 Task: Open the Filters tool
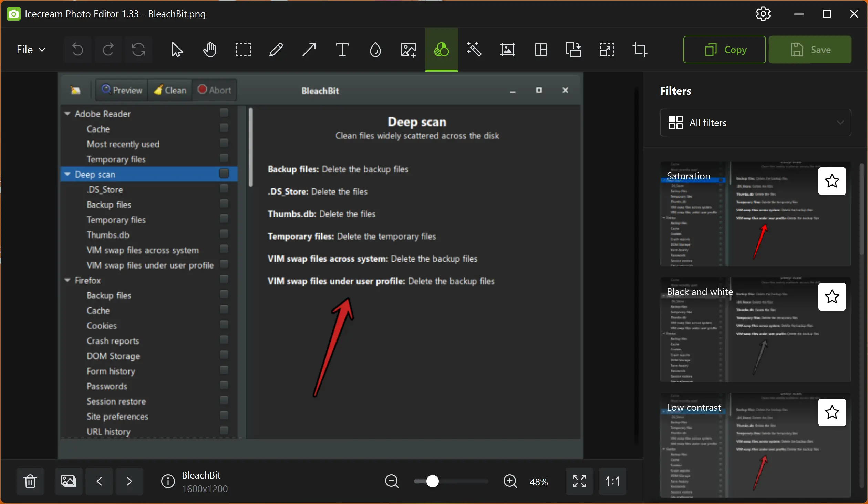[x=441, y=50]
